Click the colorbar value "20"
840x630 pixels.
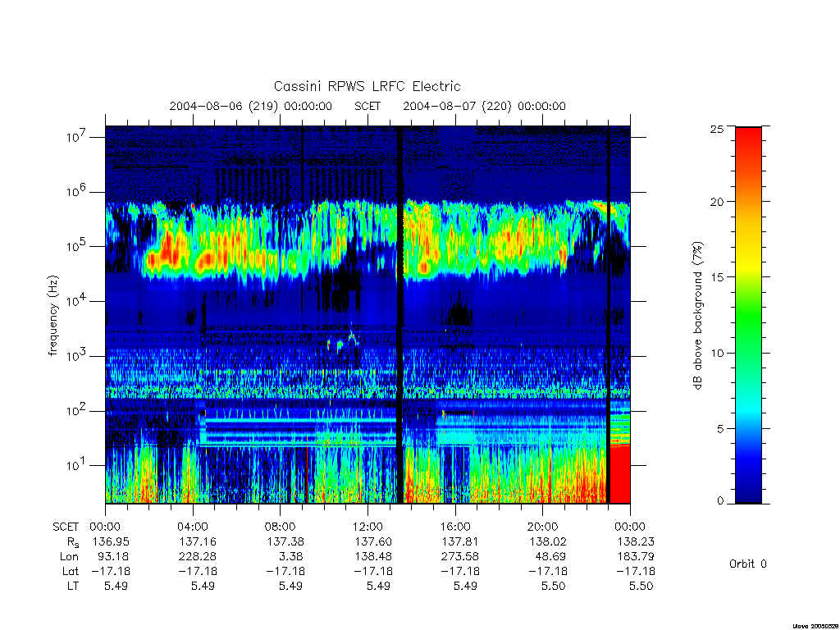coord(717,202)
